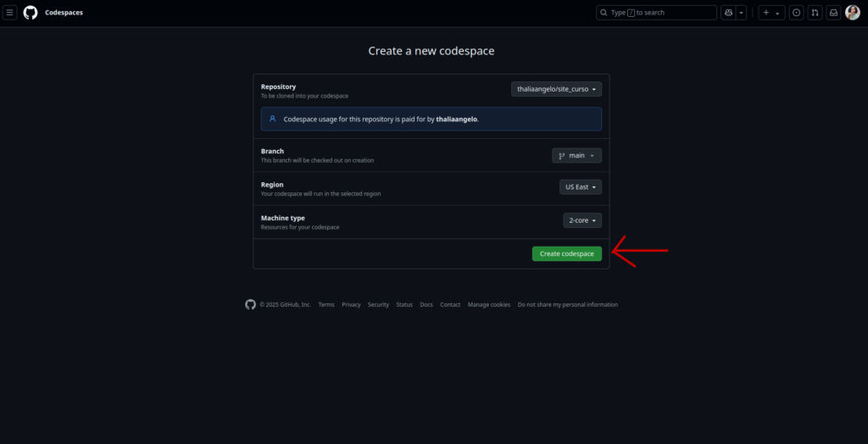Click 'Resources for your codespace' text
The height and width of the screenshot is (444, 868).
[300, 228]
